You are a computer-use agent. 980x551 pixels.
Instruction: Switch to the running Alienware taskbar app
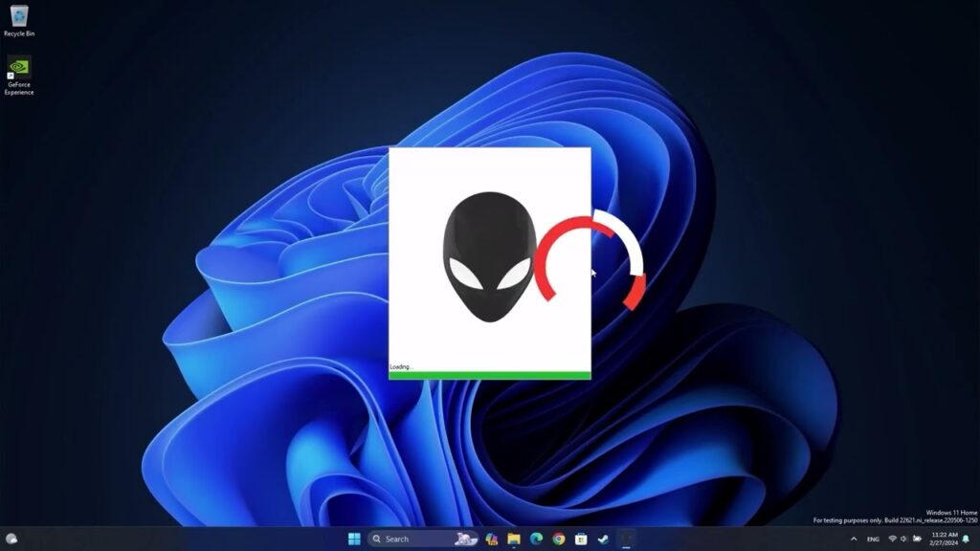coord(626,539)
